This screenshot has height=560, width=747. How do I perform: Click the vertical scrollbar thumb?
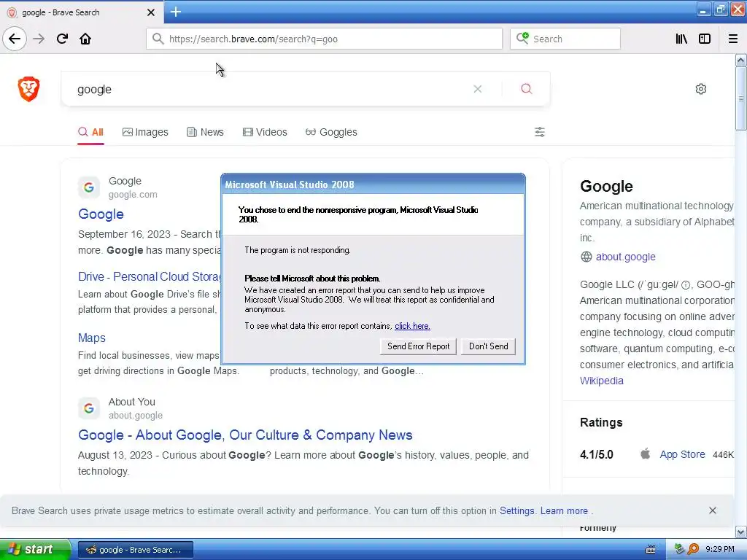[x=740, y=98]
